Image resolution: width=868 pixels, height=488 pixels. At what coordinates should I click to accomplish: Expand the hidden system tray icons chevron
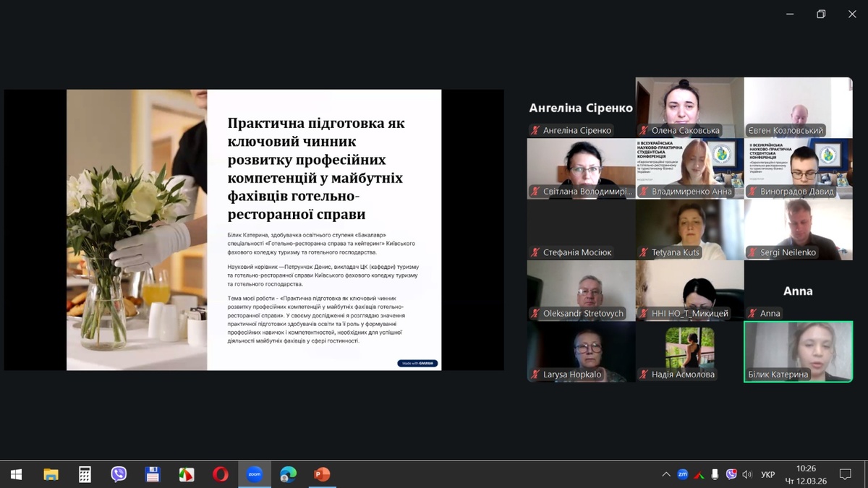click(665, 474)
